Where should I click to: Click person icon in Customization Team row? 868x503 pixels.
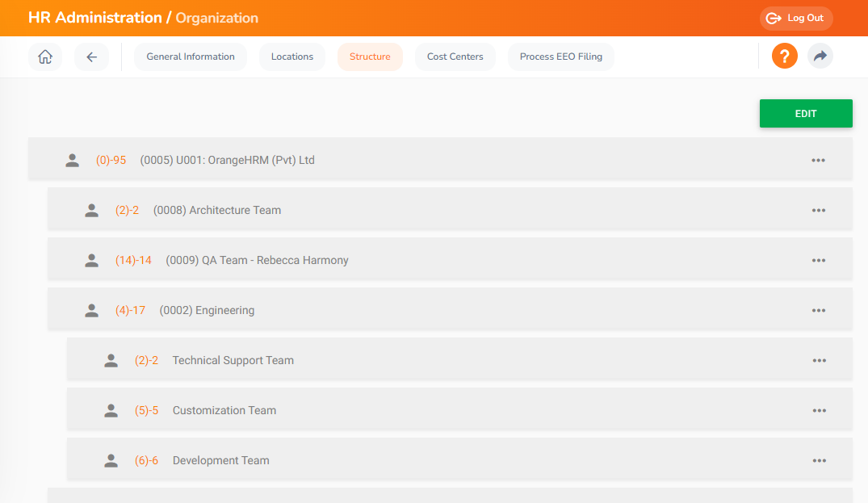[x=111, y=411]
